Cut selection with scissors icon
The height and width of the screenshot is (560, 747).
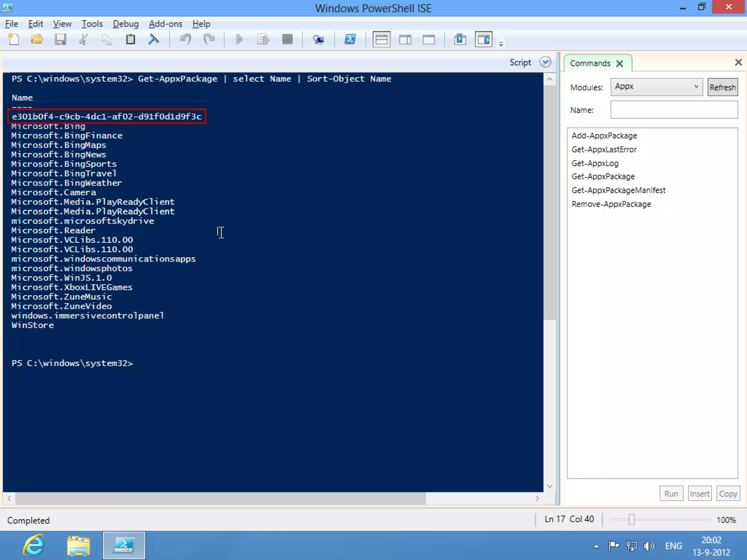point(84,39)
